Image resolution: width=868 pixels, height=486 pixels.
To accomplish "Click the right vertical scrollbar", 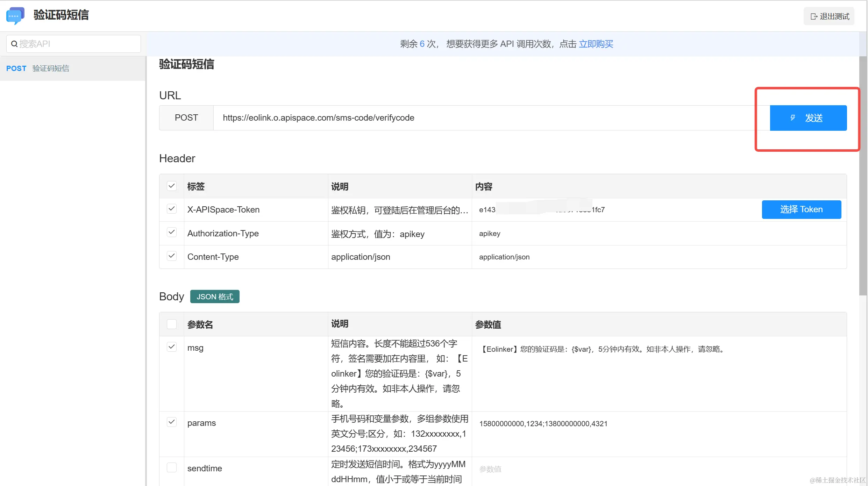I will (x=863, y=175).
